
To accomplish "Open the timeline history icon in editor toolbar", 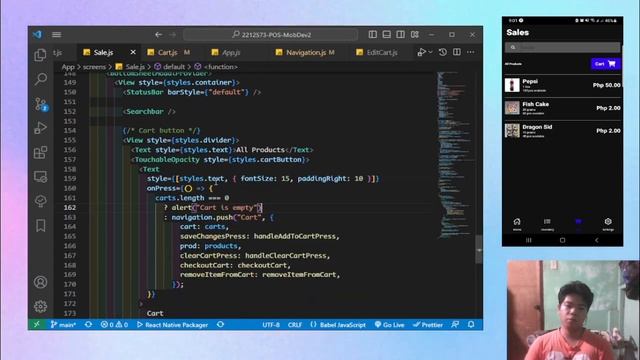I will pos(443,52).
